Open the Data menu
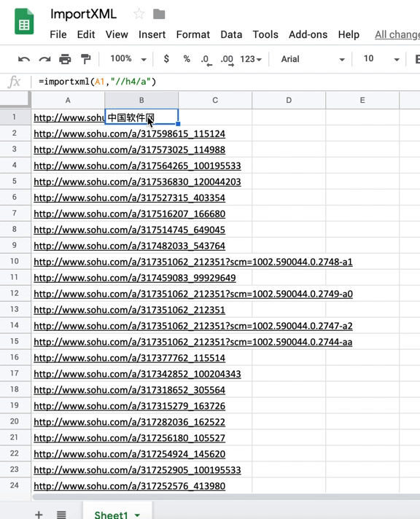Screen dimensions: 420x519 pos(231,34)
